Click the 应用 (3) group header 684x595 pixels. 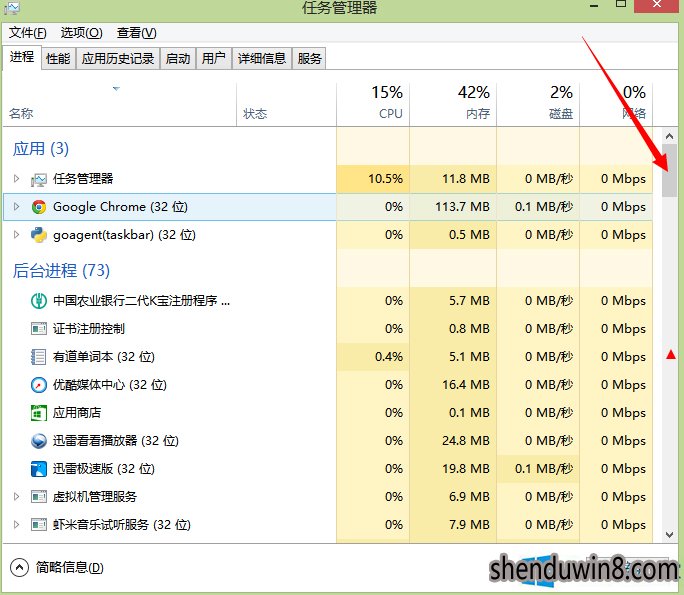click(41, 149)
